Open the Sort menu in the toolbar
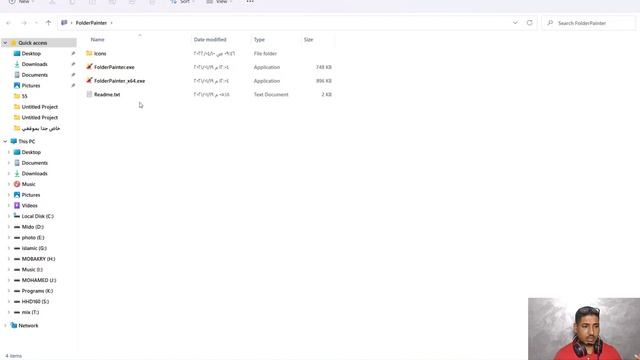640x360 pixels. click(182, 2)
